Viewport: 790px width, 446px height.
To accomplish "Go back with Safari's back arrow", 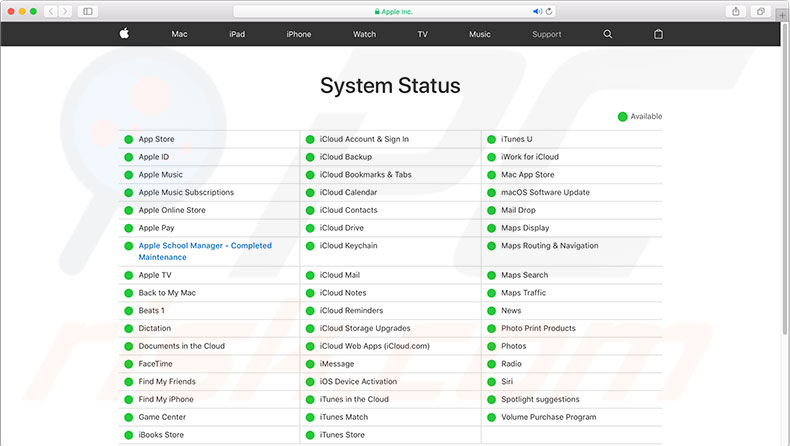I will point(51,11).
